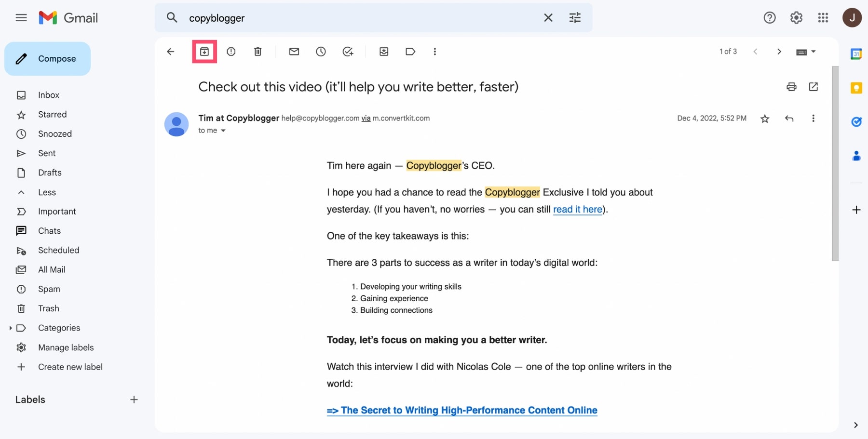The width and height of the screenshot is (868, 439).
Task: Archive this email
Action: click(204, 52)
